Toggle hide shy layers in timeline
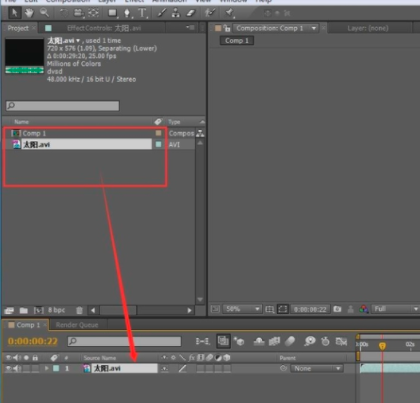The height and width of the screenshot is (403, 420). pyautogui.click(x=259, y=341)
